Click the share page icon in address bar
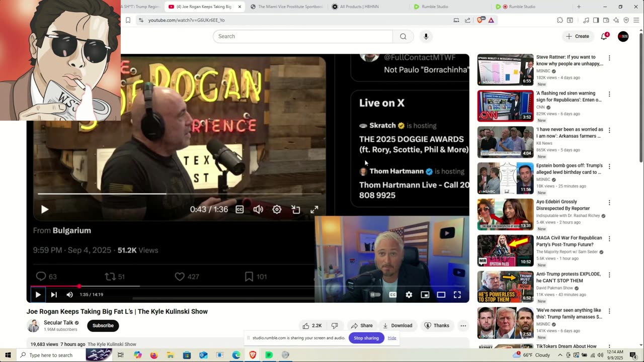Screen dimensions: 644x362 tap(467, 20)
